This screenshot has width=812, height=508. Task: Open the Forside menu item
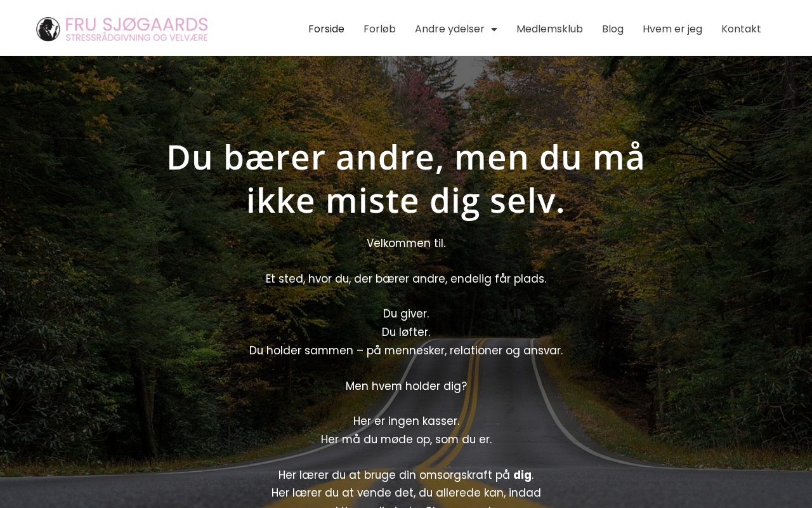click(x=326, y=29)
